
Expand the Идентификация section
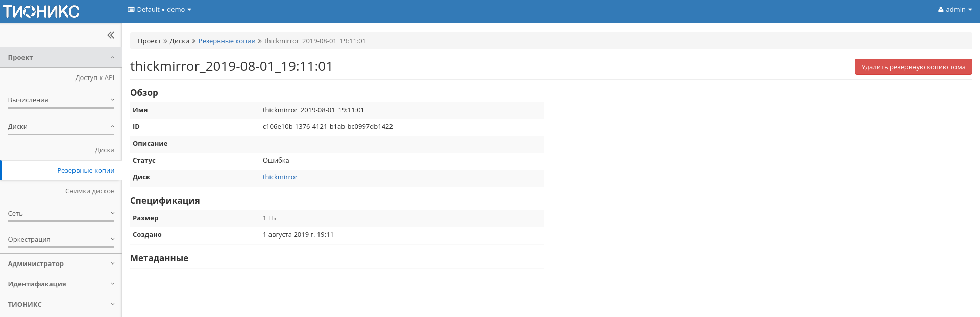tap(61, 284)
